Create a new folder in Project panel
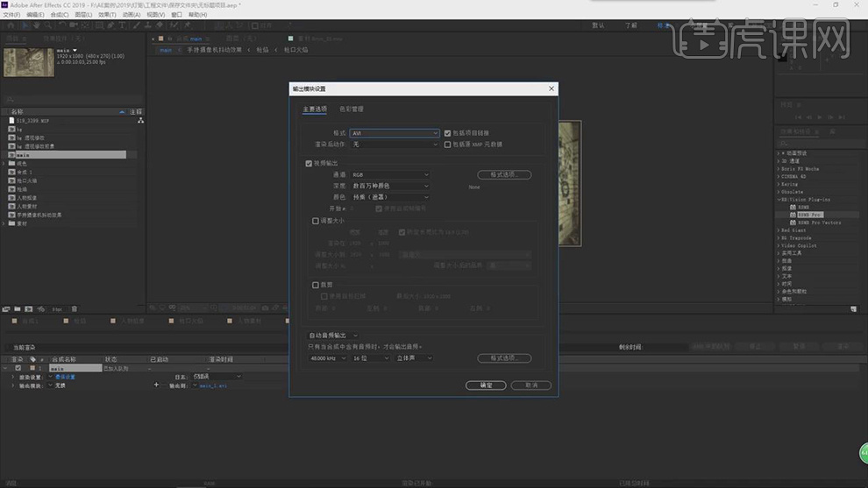 (x=18, y=308)
